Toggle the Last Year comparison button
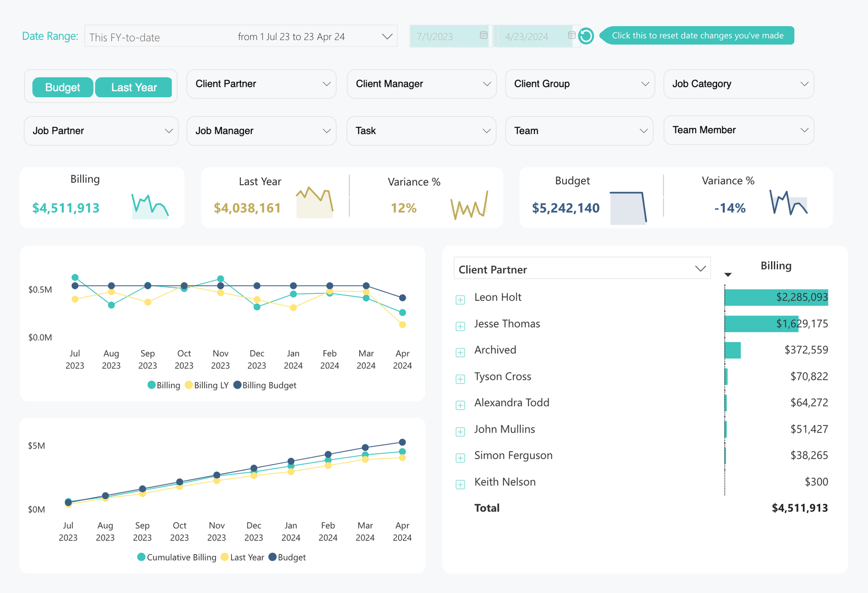The height and width of the screenshot is (593, 868). [134, 87]
